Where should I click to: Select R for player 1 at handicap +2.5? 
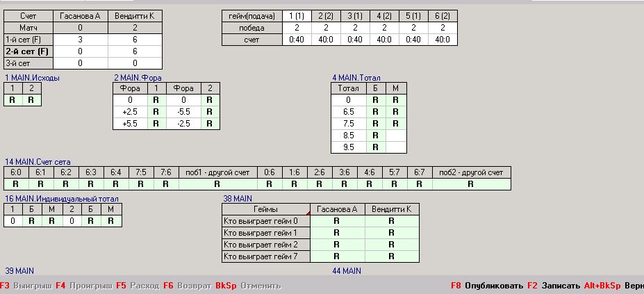[x=156, y=112]
